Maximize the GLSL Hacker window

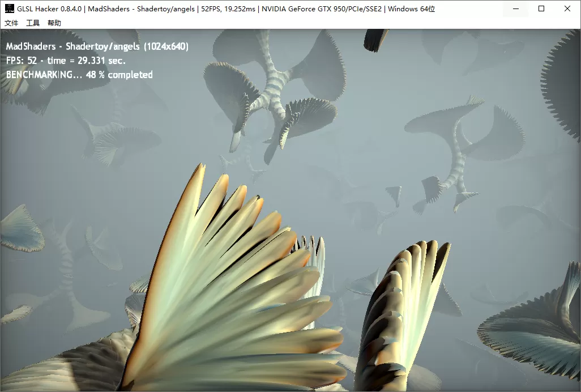[541, 8]
